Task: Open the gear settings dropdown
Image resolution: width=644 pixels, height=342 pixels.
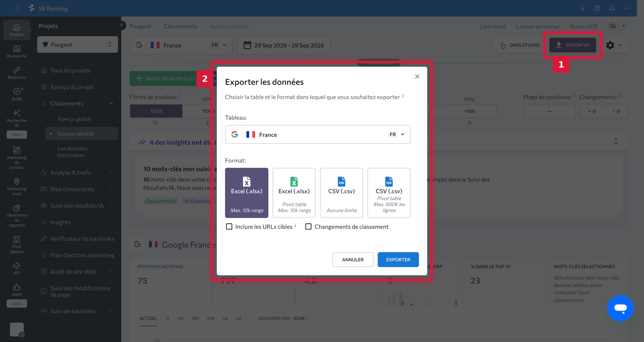Action: tap(614, 45)
